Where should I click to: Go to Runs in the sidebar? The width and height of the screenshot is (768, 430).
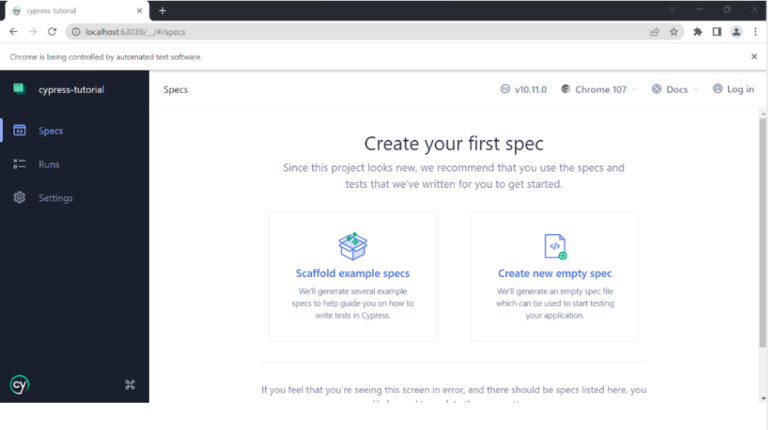pyautogui.click(x=48, y=164)
